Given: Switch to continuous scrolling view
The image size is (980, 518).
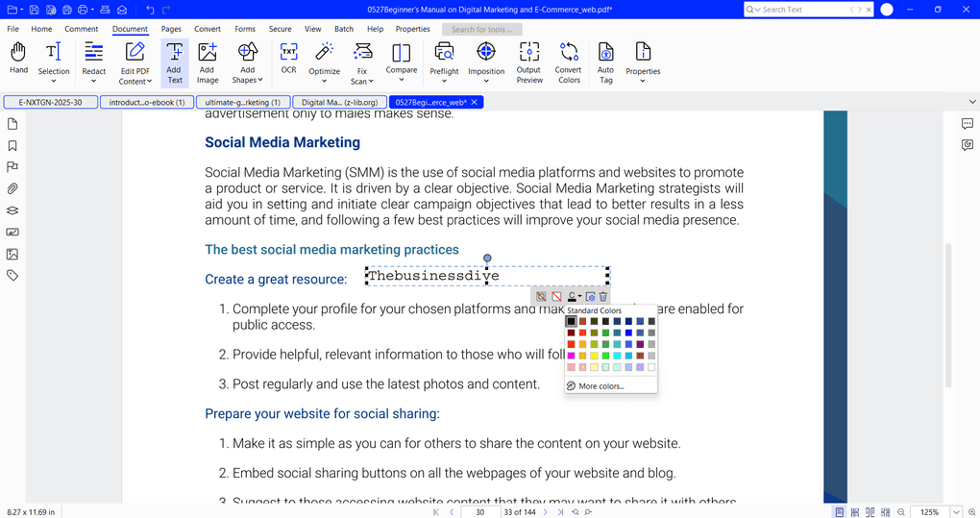Looking at the screenshot, I should coord(855,511).
